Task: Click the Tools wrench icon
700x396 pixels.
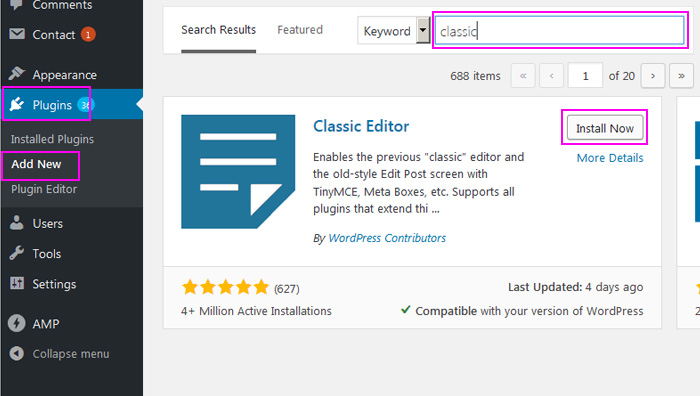Action: point(17,253)
